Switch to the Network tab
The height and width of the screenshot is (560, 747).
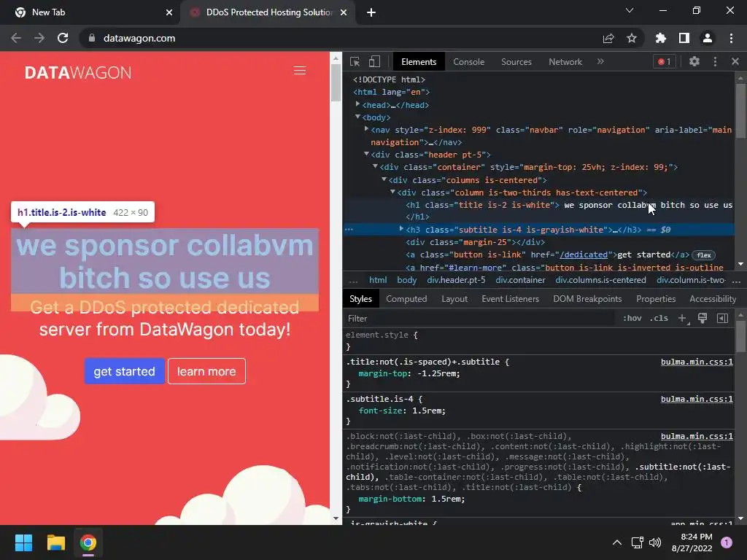(x=565, y=62)
